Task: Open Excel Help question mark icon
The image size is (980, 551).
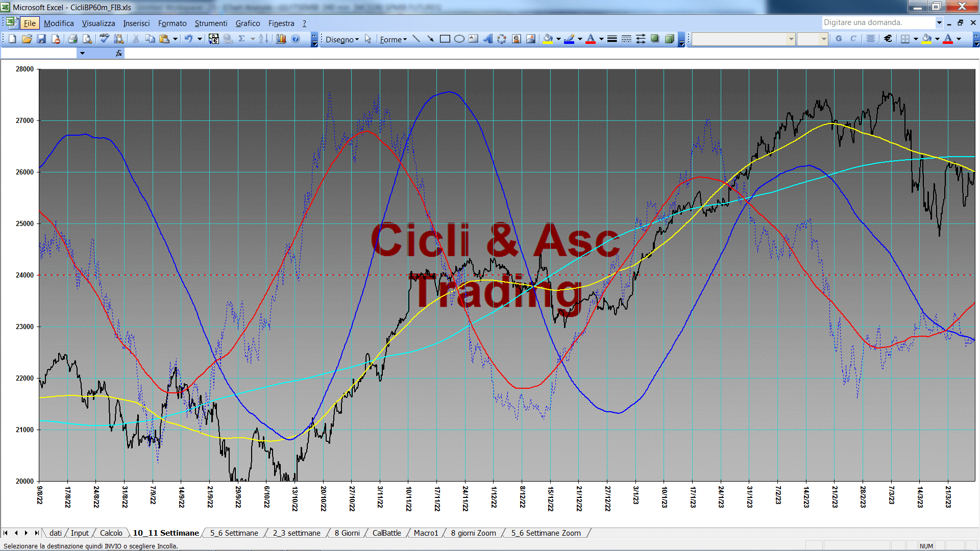Action: 296,39
